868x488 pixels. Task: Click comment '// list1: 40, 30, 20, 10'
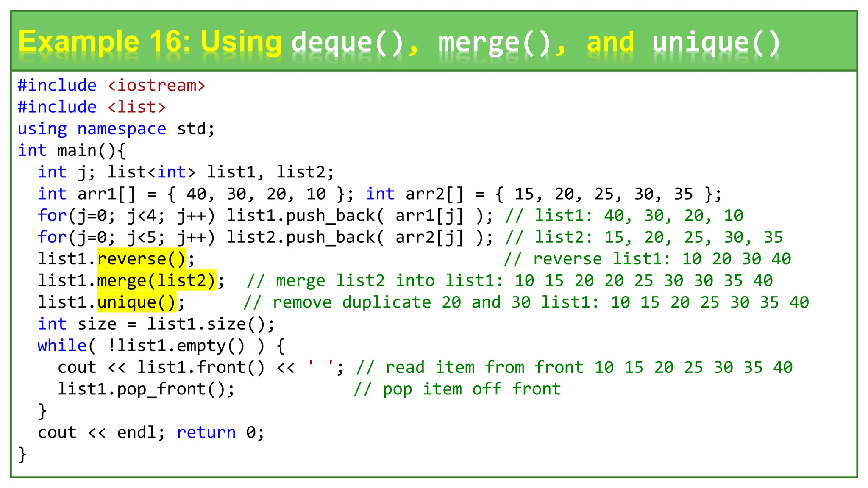624,216
